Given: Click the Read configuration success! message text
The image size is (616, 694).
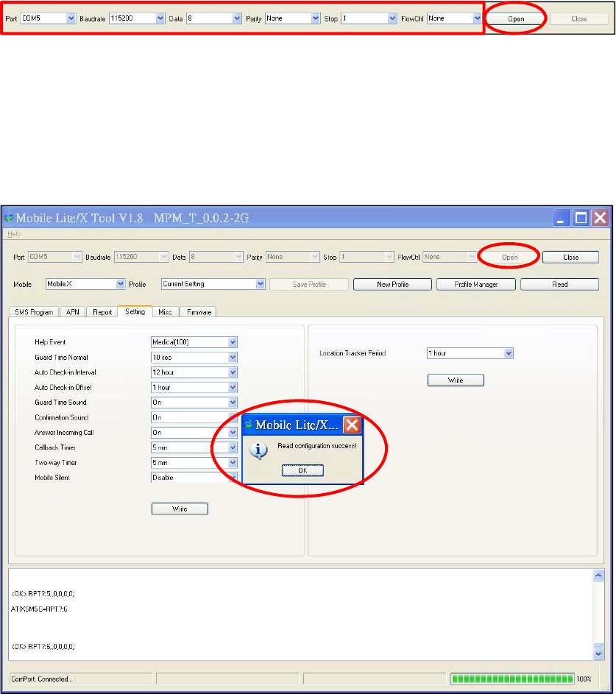Looking at the screenshot, I should pos(317,446).
